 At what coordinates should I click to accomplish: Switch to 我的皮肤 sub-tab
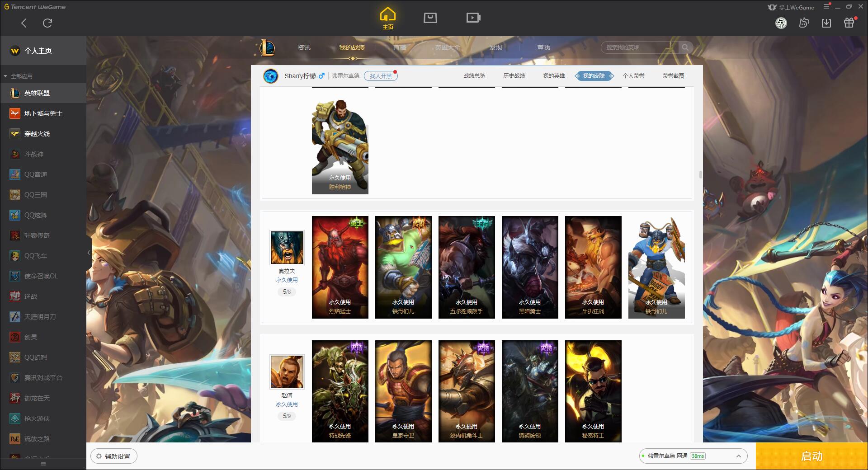point(594,76)
